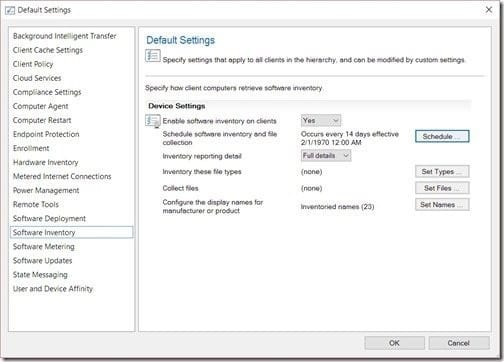The image size is (504, 362).
Task: Open the Inventory reporting detail Full details dropdown
Action: pos(326,156)
